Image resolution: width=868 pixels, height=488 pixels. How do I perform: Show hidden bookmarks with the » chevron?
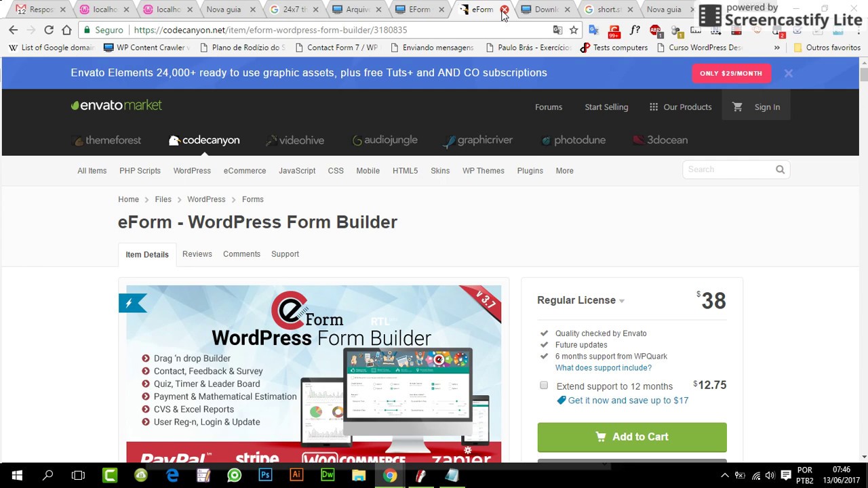777,47
